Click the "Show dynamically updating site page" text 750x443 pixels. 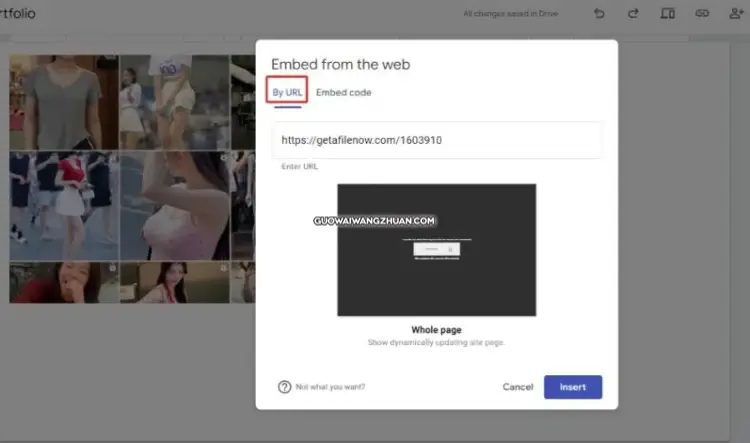[x=436, y=343]
